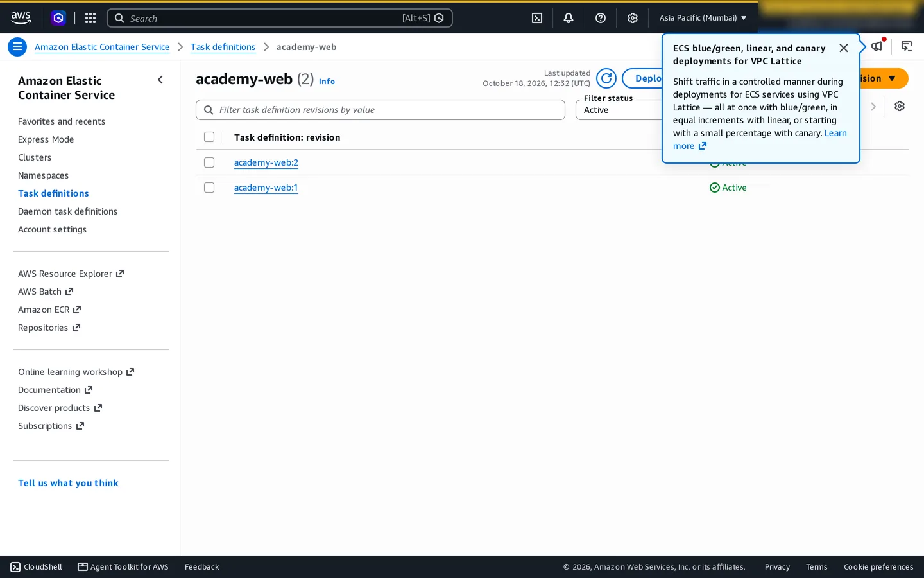Open the services grid menu icon
The width and height of the screenshot is (924, 578).
pos(90,18)
